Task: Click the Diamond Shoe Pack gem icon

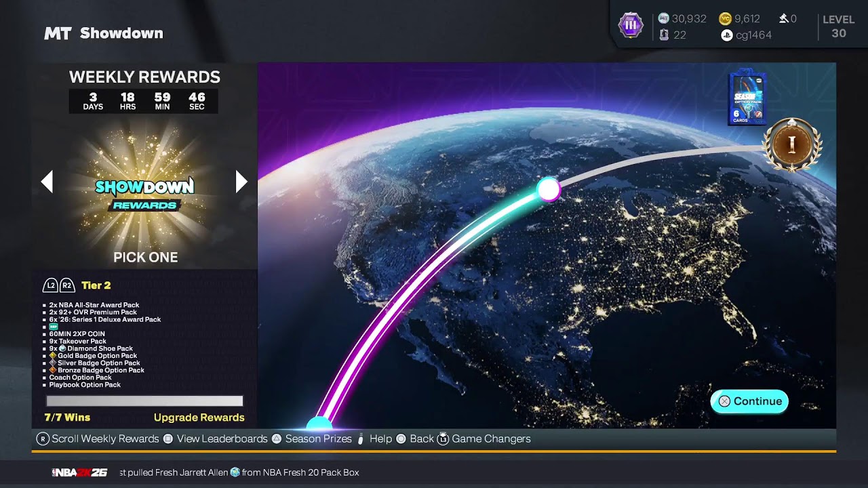Action: click(x=62, y=348)
